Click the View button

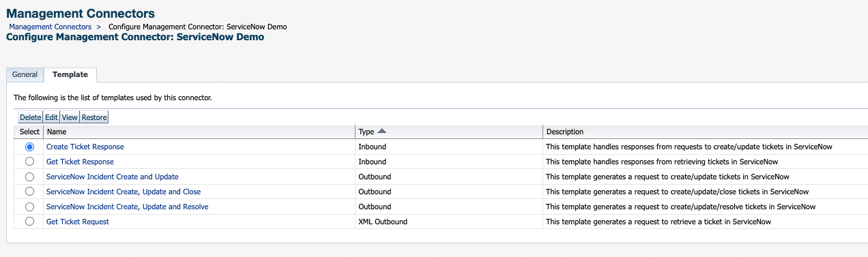click(x=70, y=117)
